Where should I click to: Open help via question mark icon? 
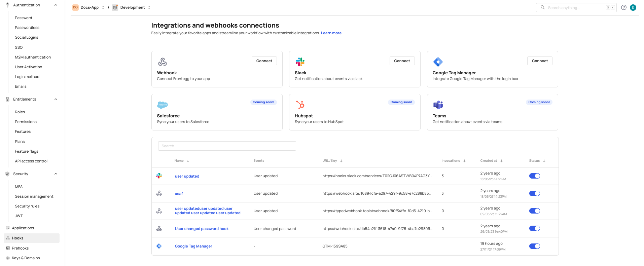pyautogui.click(x=623, y=7)
